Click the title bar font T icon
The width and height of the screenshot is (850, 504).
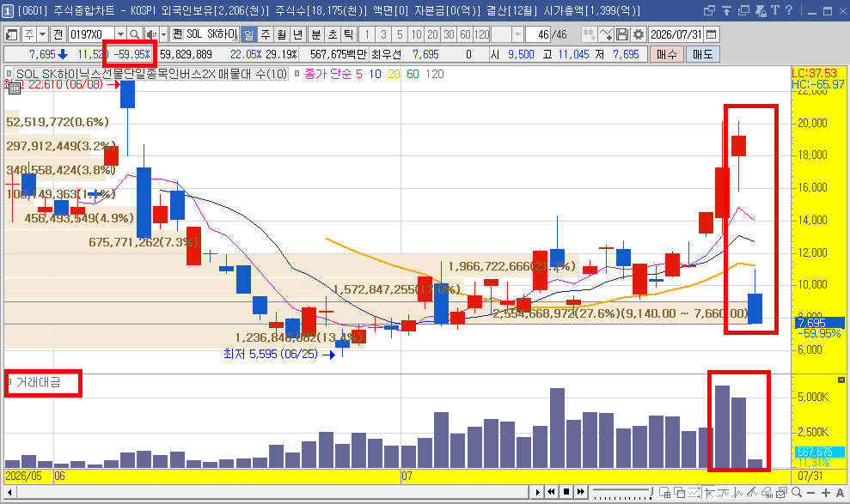tap(774, 10)
